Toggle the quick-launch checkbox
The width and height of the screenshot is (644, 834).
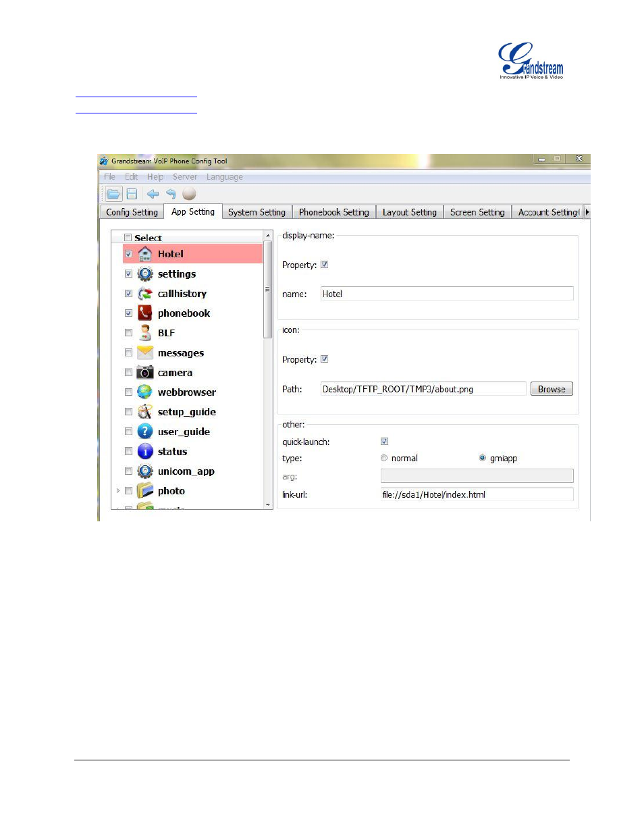click(x=385, y=442)
